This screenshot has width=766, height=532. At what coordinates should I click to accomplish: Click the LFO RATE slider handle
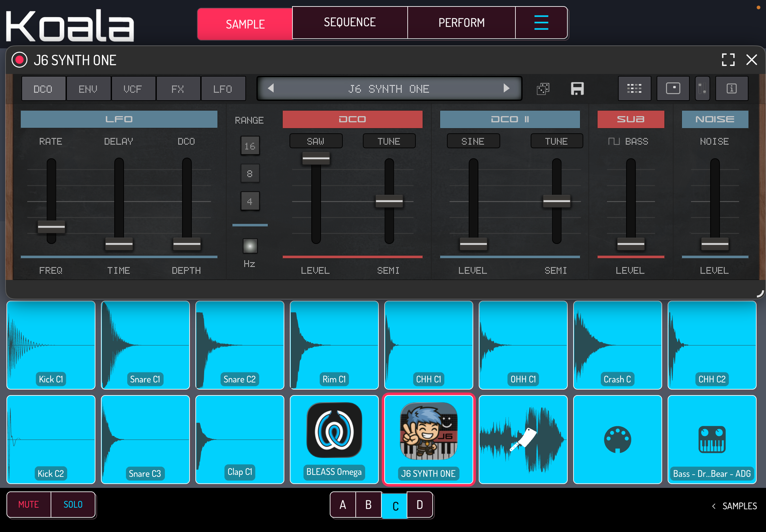point(51,227)
